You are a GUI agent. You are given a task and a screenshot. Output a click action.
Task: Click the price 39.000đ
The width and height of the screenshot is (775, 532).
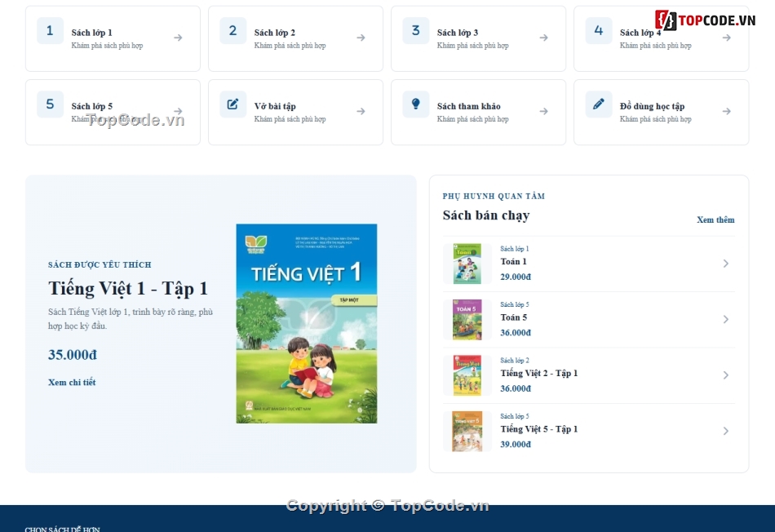point(516,445)
